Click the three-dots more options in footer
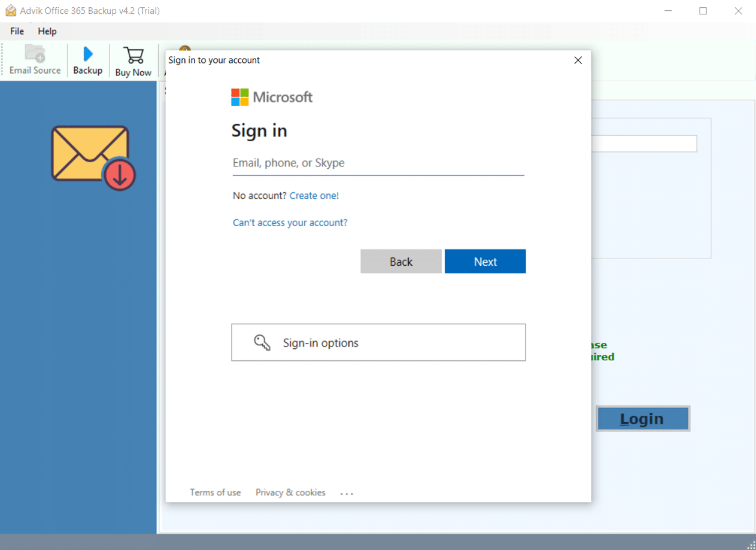 pyautogui.click(x=347, y=494)
